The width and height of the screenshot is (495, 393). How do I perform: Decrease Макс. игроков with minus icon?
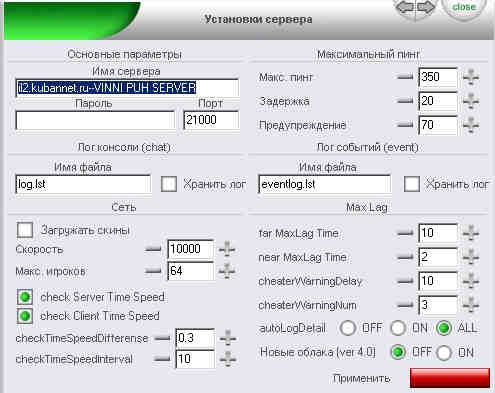coord(153,271)
